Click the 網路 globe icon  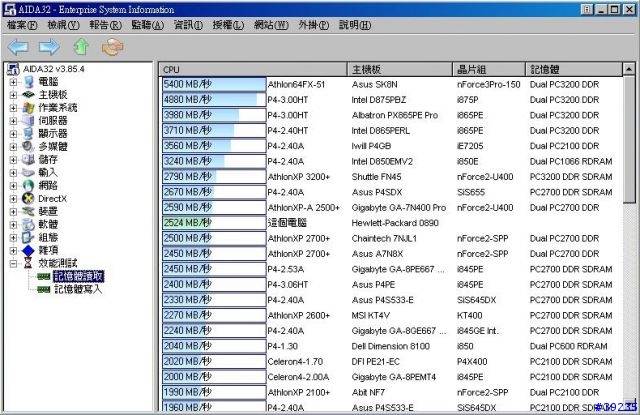[x=29, y=185]
